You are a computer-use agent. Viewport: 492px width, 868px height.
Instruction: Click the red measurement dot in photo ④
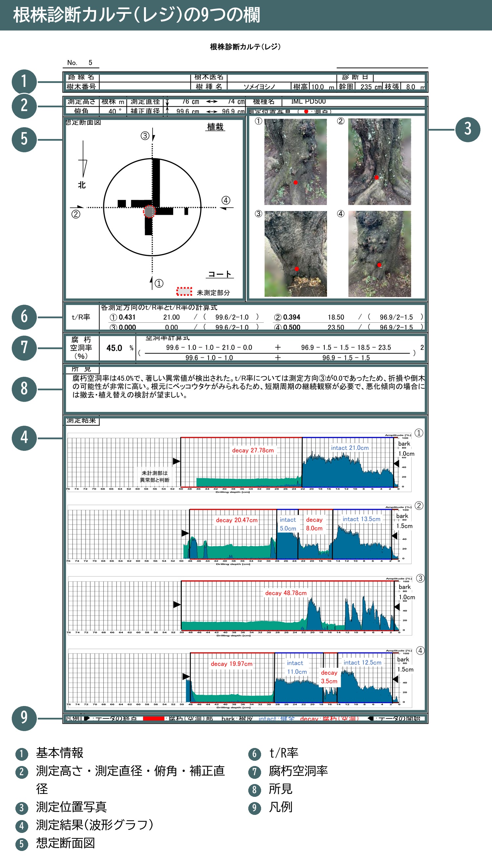coord(379,265)
